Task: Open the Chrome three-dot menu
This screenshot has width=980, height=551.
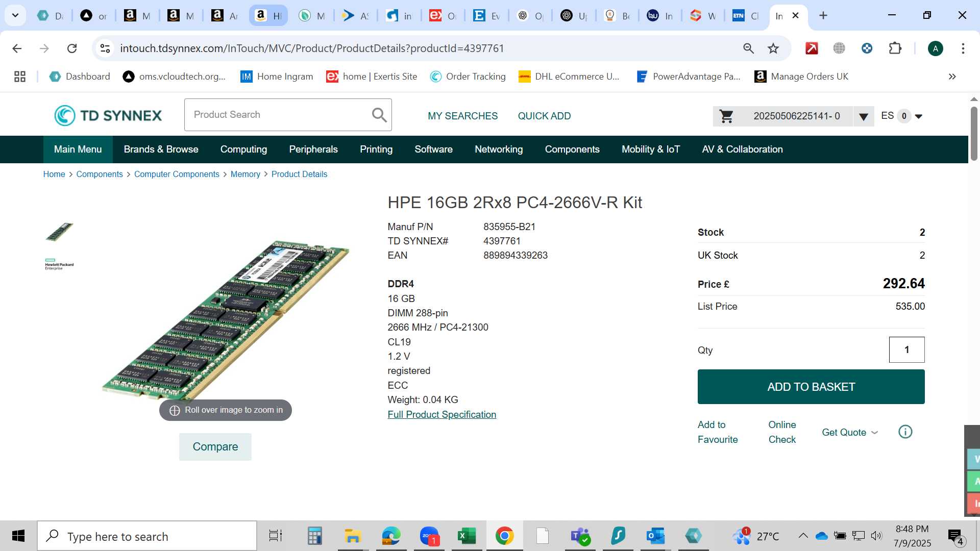Action: 963,48
